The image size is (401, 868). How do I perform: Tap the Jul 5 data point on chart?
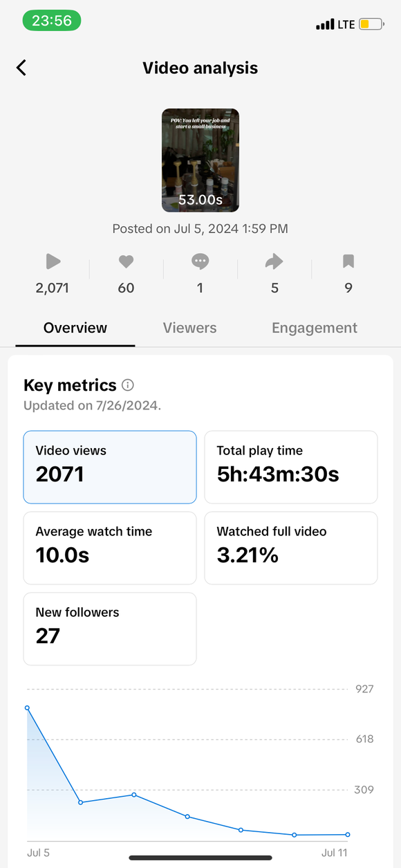pyautogui.click(x=28, y=708)
